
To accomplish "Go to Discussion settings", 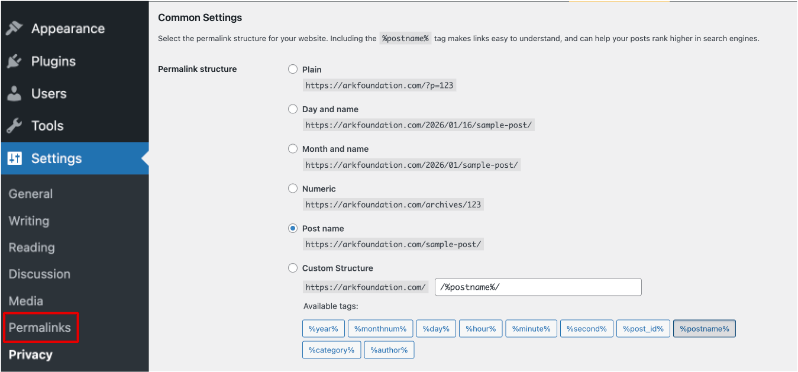I will click(40, 274).
